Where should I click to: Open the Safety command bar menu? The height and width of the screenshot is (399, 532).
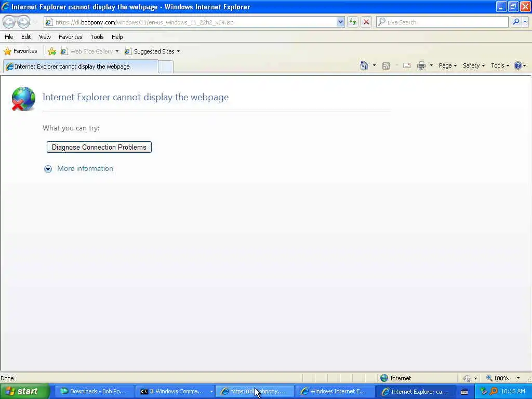pyautogui.click(x=474, y=65)
